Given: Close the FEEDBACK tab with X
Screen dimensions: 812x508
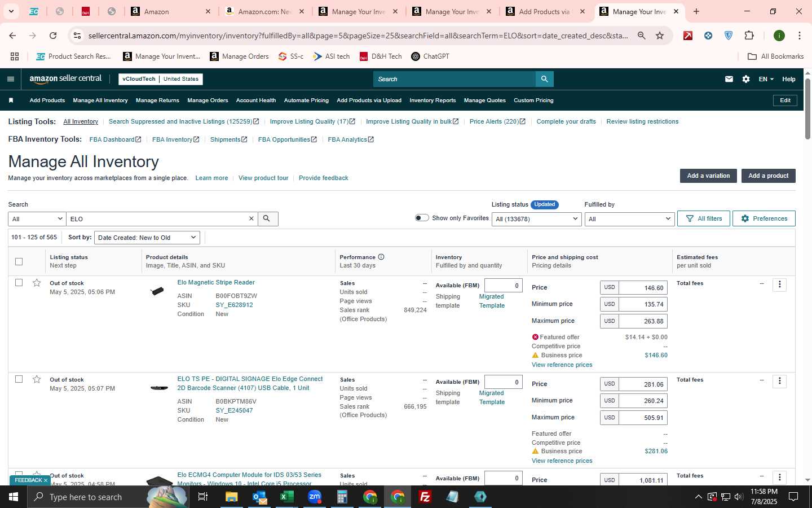Looking at the screenshot, I should [46, 480].
